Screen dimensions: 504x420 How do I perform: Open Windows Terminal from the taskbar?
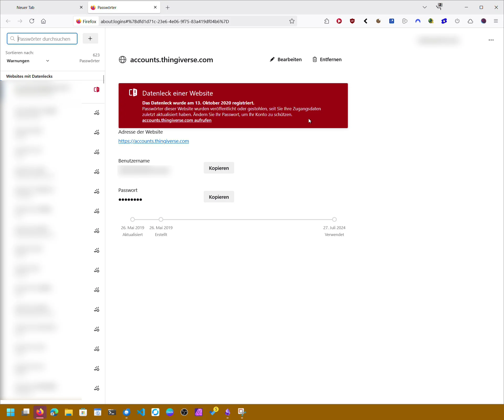(112, 412)
